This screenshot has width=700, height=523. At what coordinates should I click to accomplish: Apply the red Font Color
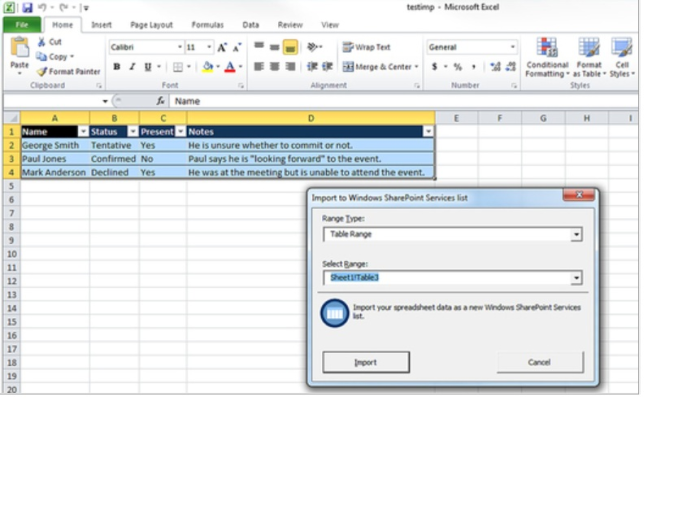click(x=230, y=67)
